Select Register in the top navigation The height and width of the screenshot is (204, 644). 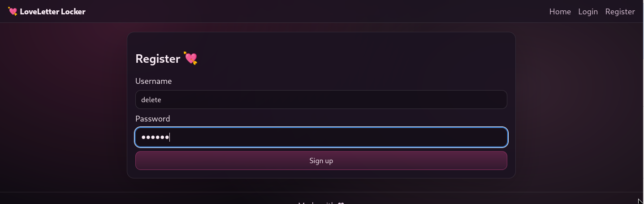[x=620, y=12]
